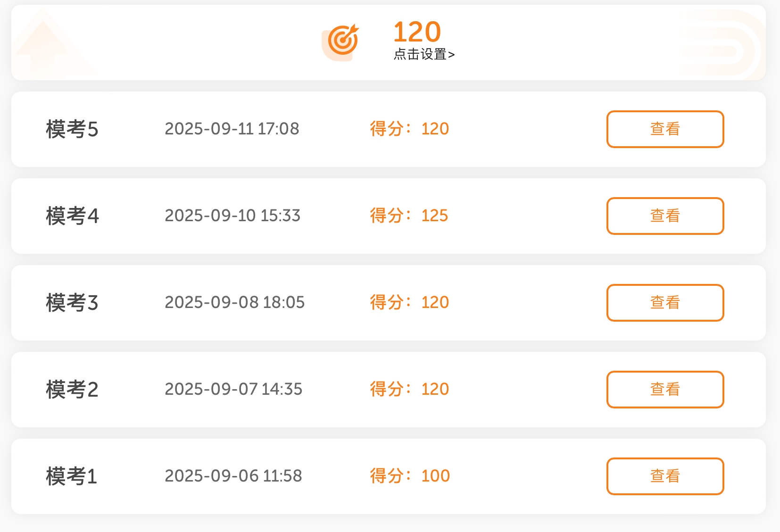Click the timestamp 2025-09-08 18:05
780x532 pixels.
(x=235, y=302)
